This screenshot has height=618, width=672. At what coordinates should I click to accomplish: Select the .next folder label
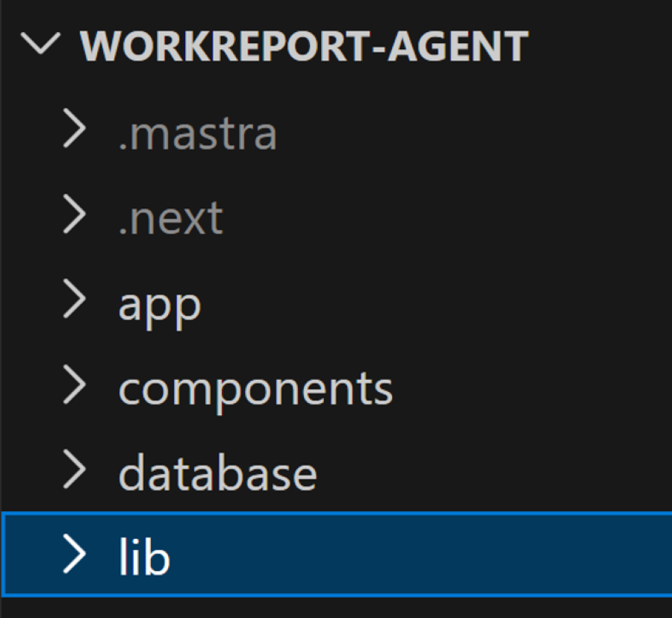point(171,218)
